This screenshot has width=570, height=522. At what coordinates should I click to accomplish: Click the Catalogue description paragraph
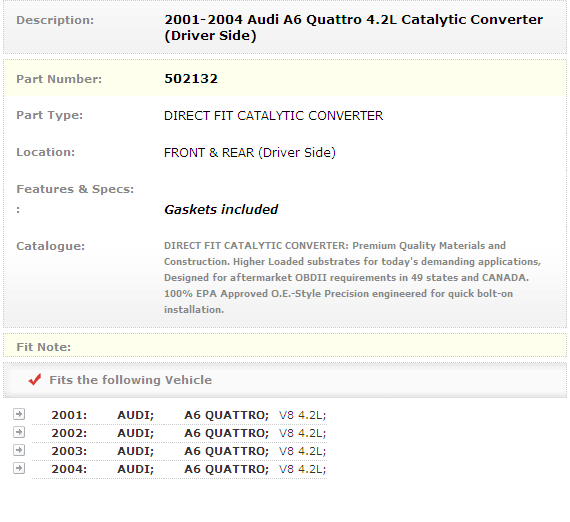click(x=352, y=278)
